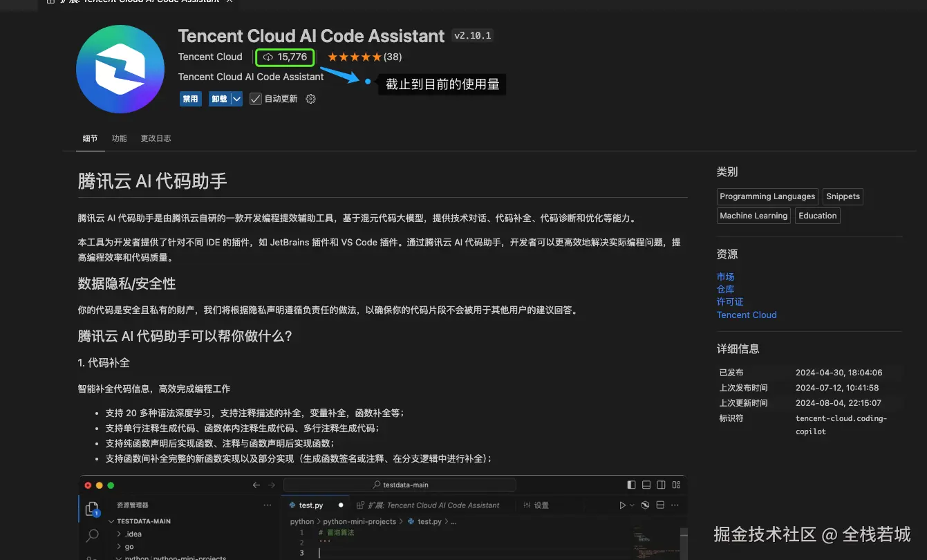Select the Machine Learning category tag
This screenshot has width=927, height=560.
(753, 216)
